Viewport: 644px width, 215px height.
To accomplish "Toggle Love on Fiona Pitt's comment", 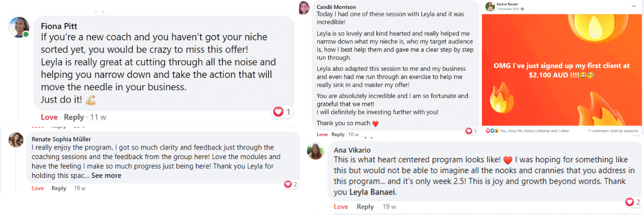I will pos(49,117).
